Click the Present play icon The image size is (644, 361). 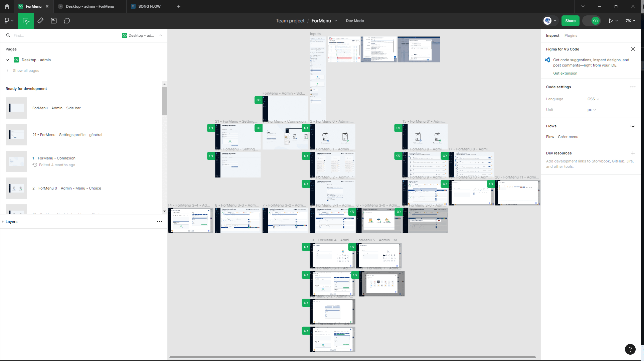611,21
